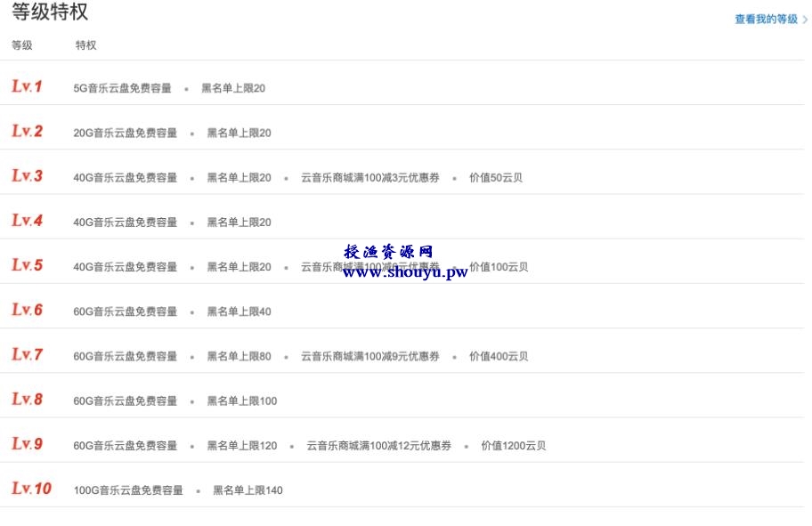This screenshot has height=526, width=812.
Task: Select 60G音乐云盘免费容量 in Lv.6 row
Action: [125, 312]
